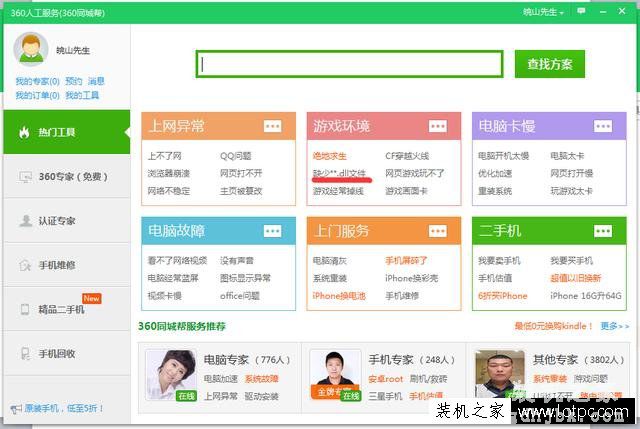Select 缺少**.dll文件 item

point(339,173)
